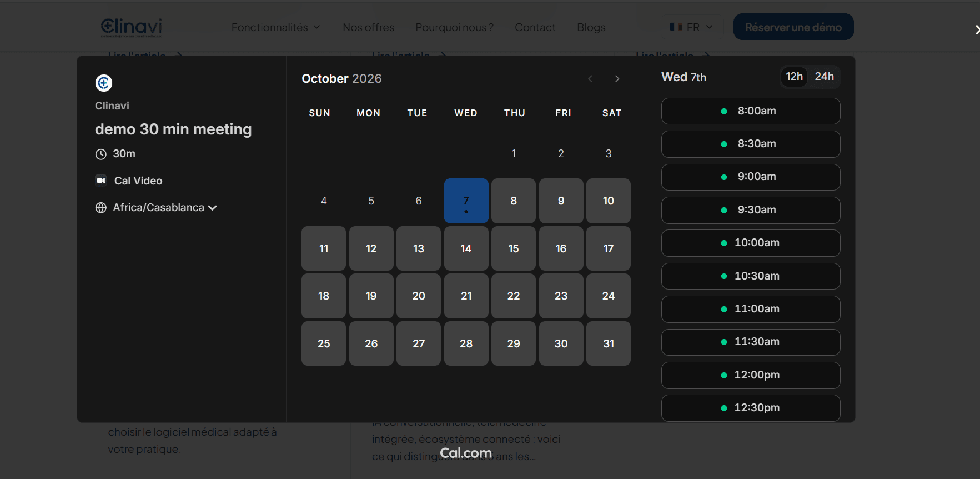Switch time format to 24h
The height and width of the screenshot is (479, 980).
[x=824, y=77]
